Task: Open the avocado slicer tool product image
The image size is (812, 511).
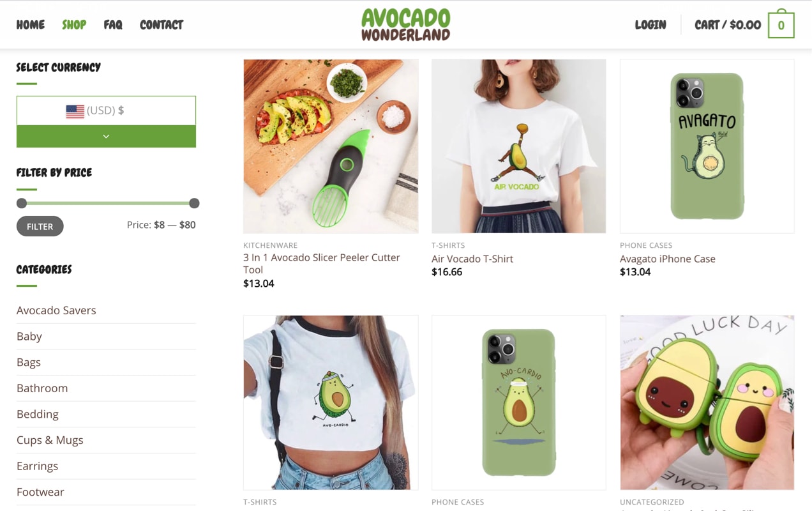Action: tap(331, 146)
